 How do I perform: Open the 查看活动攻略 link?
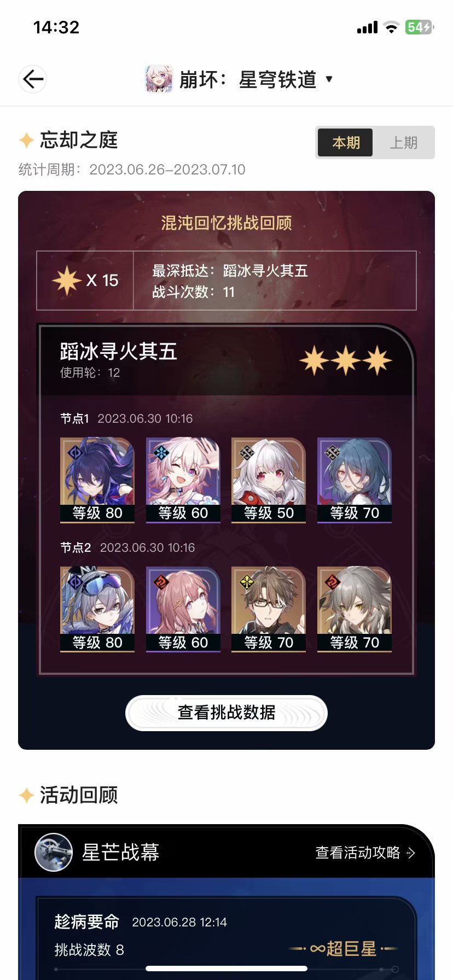point(365,853)
